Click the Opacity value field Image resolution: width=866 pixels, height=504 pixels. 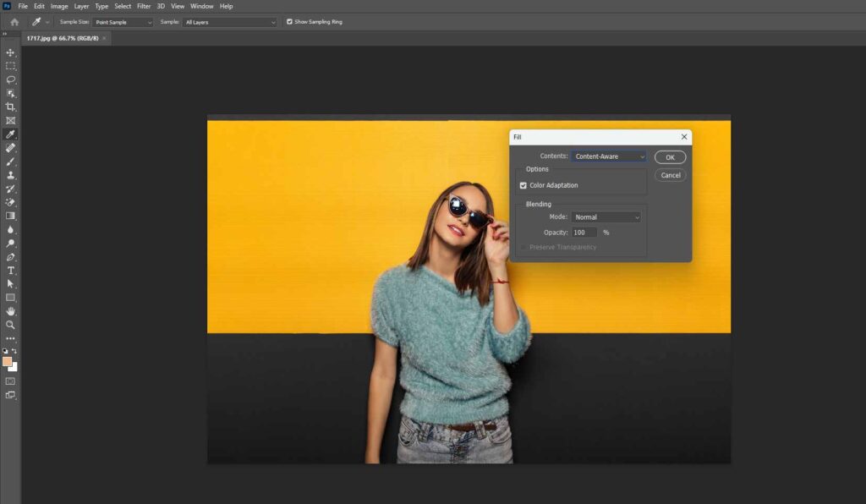click(x=584, y=233)
